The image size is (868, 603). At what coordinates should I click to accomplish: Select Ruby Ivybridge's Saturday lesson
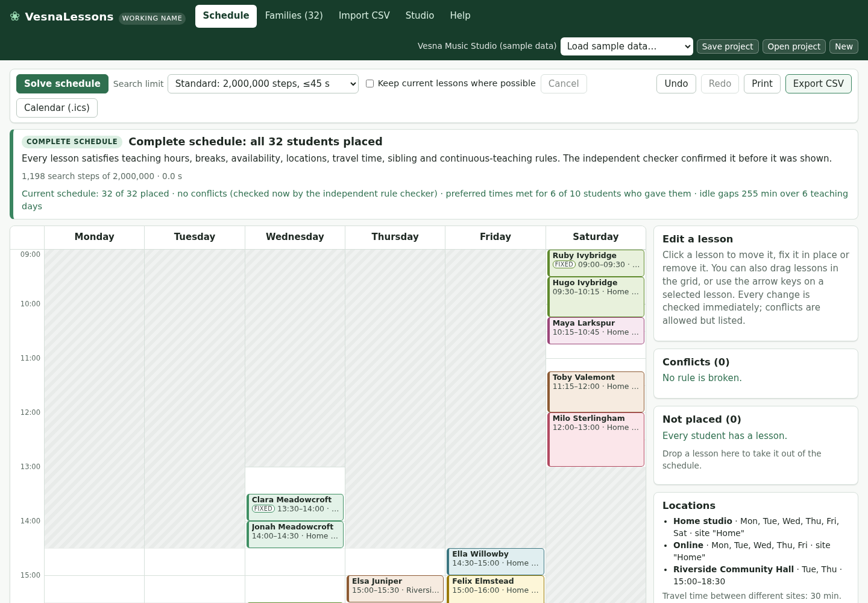[x=596, y=263]
